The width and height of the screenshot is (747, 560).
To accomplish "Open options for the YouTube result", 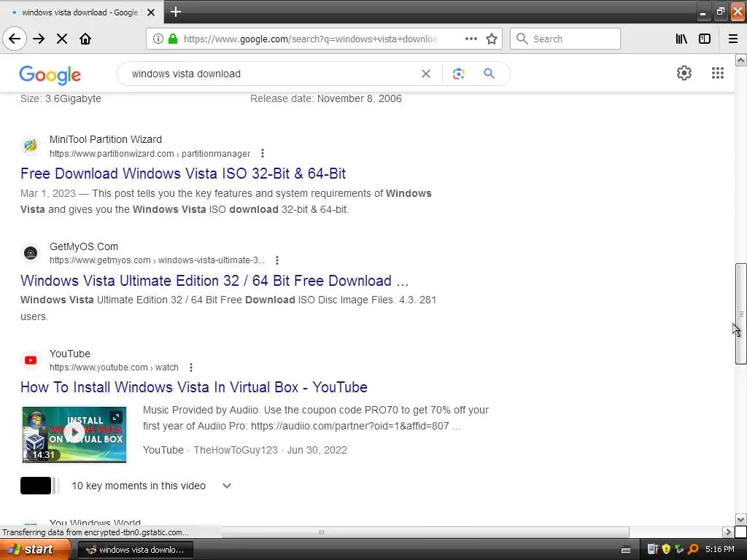I will [x=190, y=367].
